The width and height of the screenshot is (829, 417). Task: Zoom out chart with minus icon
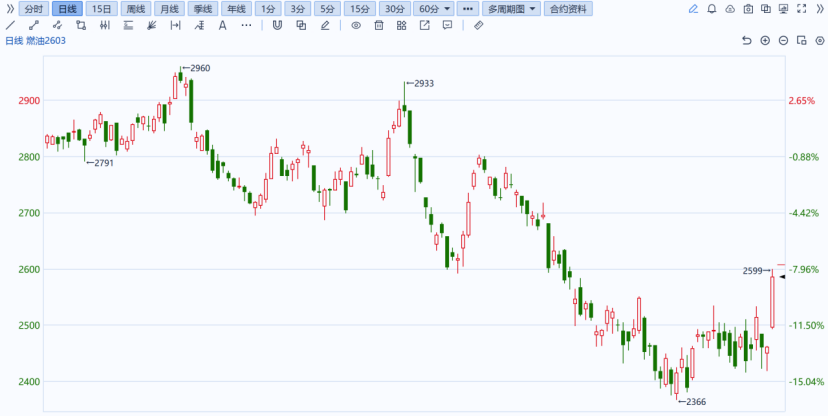click(x=784, y=41)
